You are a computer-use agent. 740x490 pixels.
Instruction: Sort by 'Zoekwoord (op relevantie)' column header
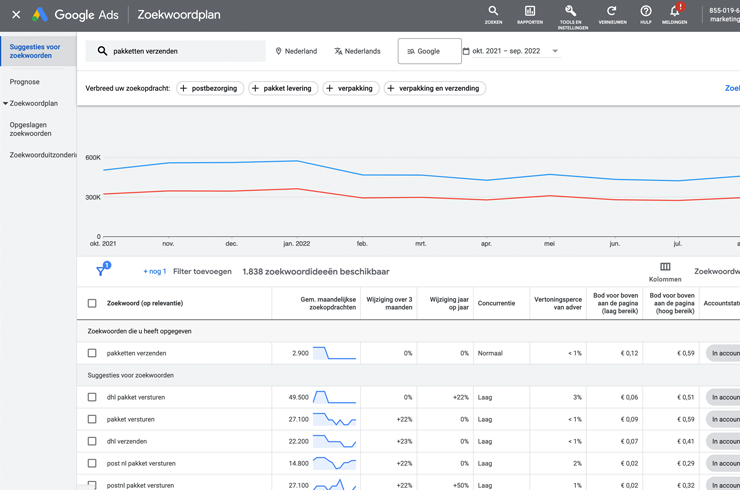tap(145, 303)
